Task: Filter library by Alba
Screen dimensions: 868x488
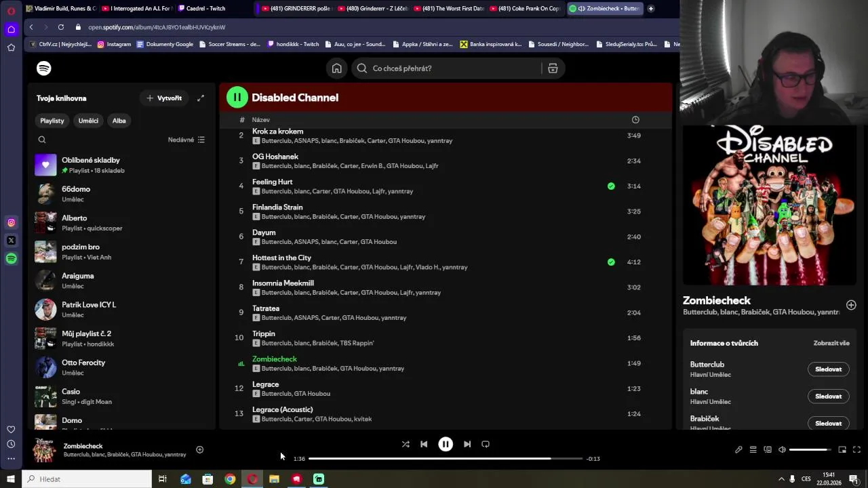Action: tap(119, 121)
